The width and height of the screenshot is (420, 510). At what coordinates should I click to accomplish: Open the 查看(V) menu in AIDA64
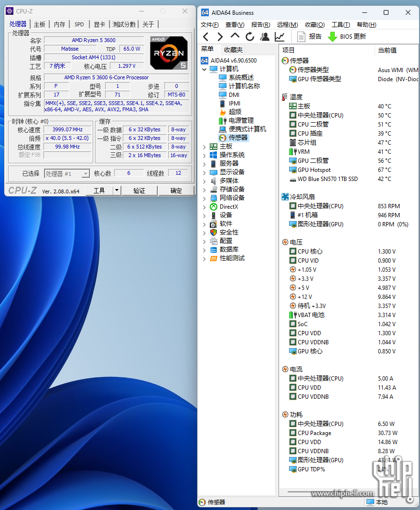click(x=235, y=25)
